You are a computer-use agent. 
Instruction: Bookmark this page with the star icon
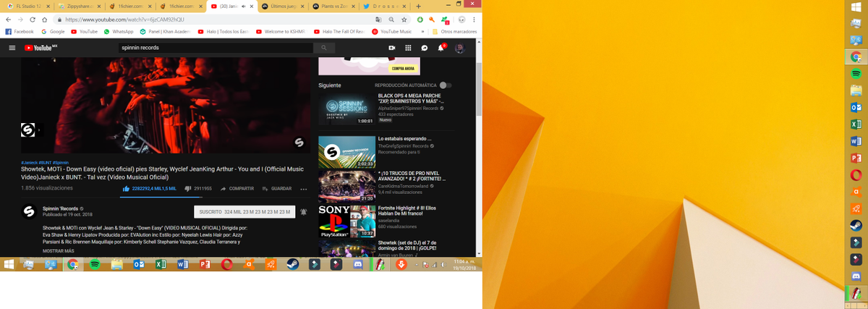[404, 20]
